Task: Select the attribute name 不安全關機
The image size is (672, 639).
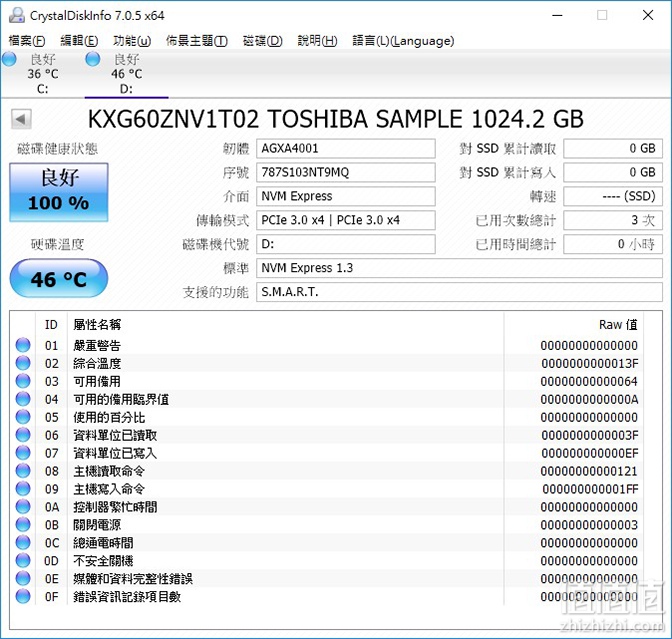Action: tap(103, 561)
